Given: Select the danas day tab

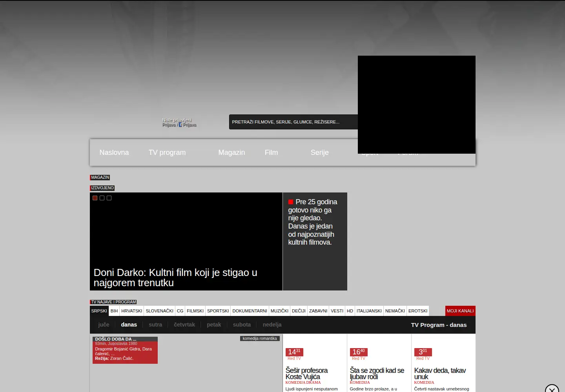Looking at the screenshot, I should (x=129, y=325).
